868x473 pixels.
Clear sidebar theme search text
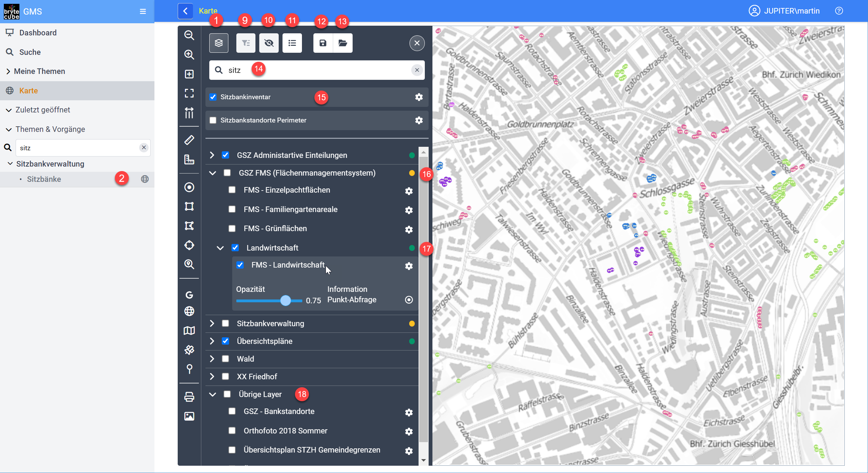(x=144, y=147)
